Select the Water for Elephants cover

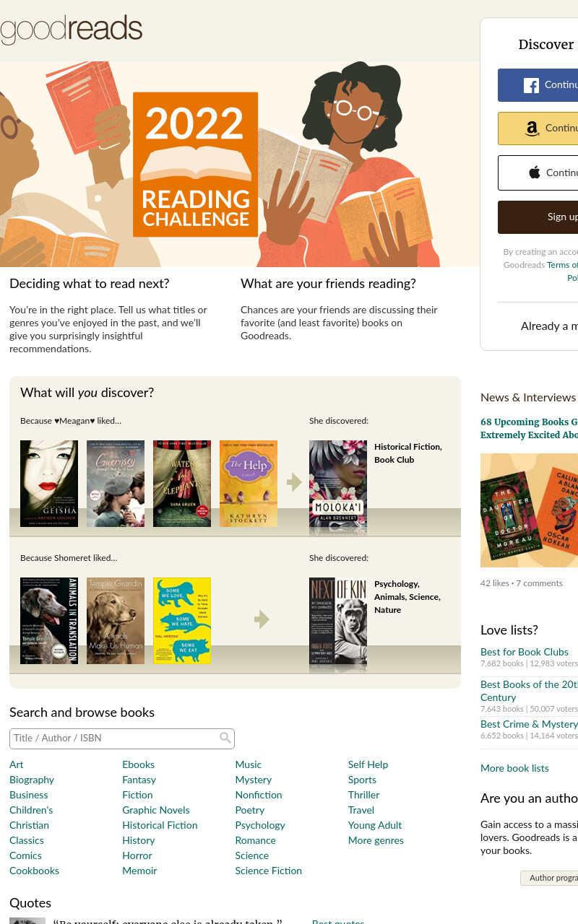pyautogui.click(x=182, y=484)
